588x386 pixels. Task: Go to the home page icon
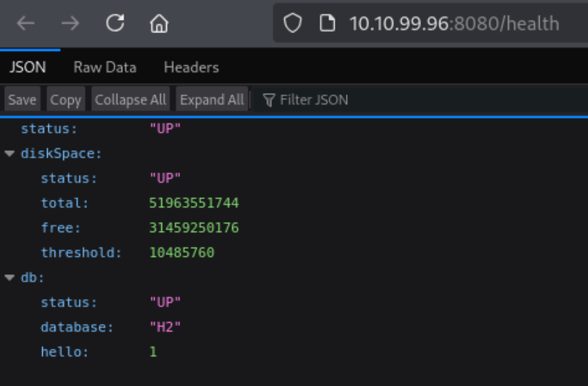coord(159,24)
